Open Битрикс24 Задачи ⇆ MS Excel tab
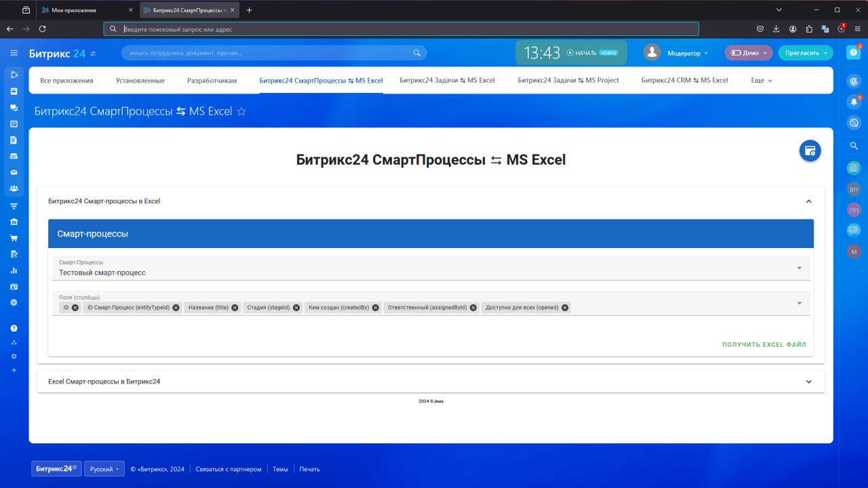 click(448, 81)
